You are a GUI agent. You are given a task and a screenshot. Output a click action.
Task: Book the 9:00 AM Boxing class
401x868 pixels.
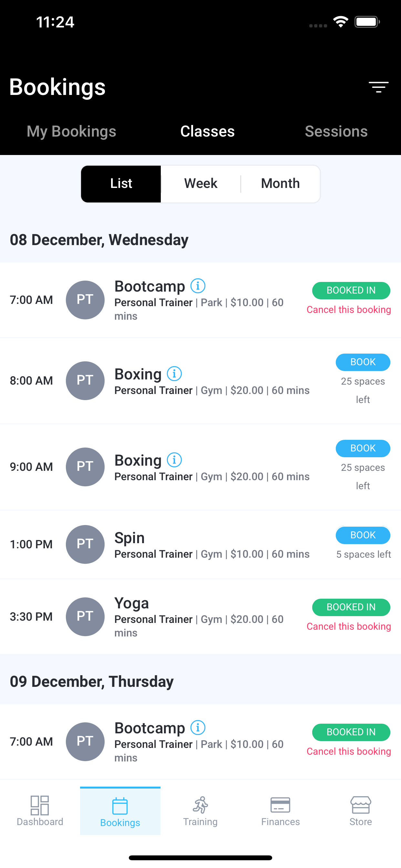point(363,448)
